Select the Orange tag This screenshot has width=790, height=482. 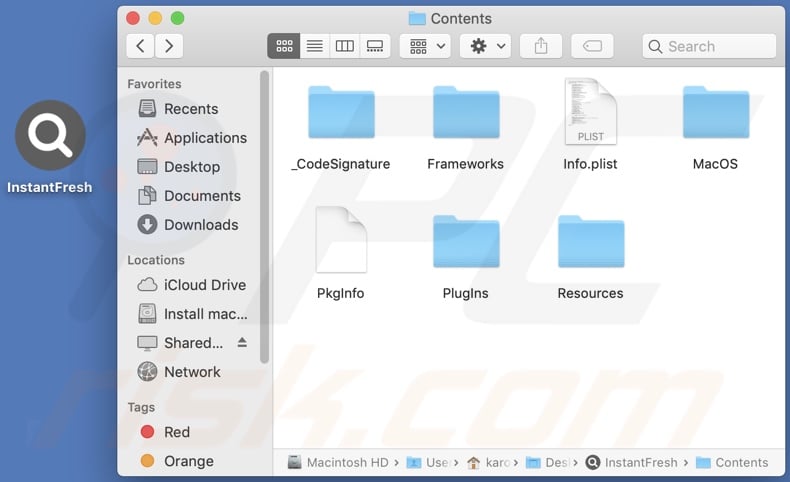tap(177, 460)
